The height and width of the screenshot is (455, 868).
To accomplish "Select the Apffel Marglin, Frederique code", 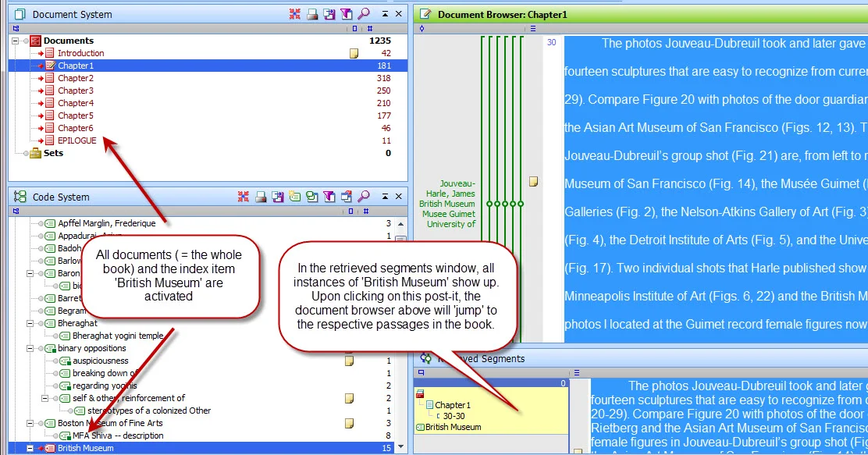I will (107, 224).
